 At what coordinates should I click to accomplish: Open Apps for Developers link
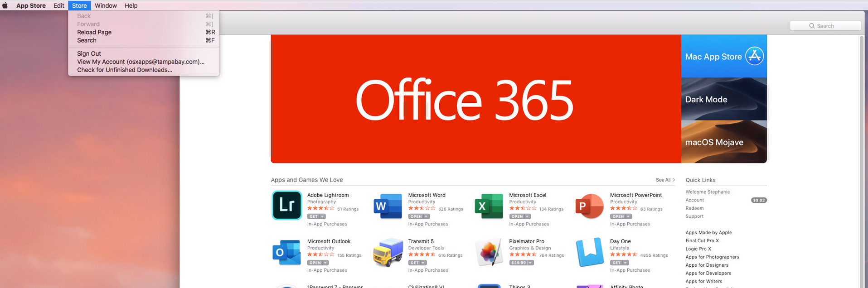point(708,274)
